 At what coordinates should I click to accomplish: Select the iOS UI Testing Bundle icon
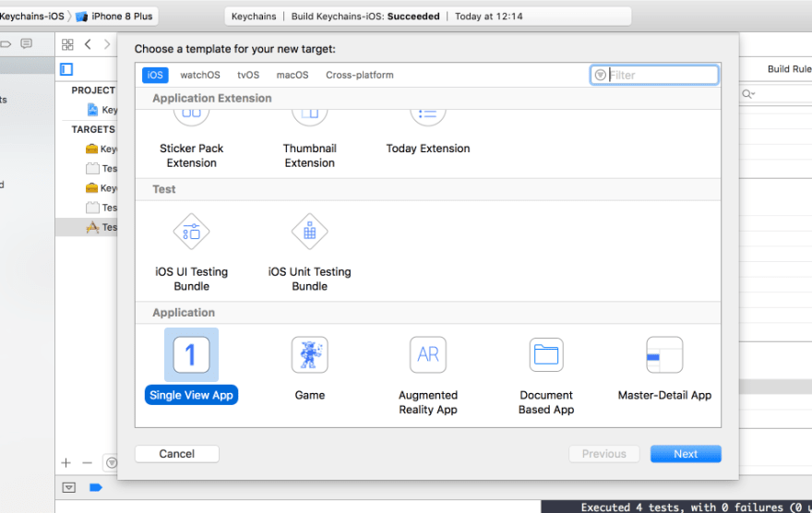(191, 232)
